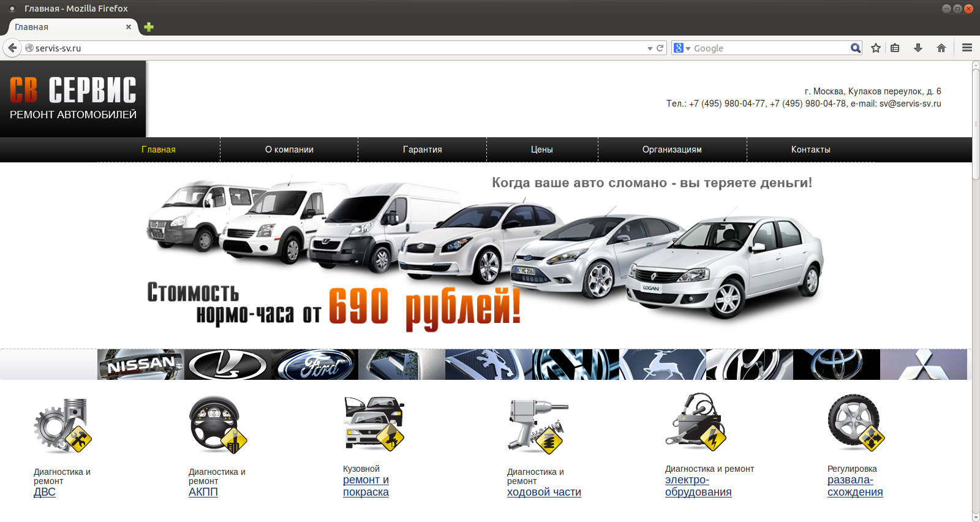
Task: Follow the АКПП repair link
Action: tap(203, 492)
